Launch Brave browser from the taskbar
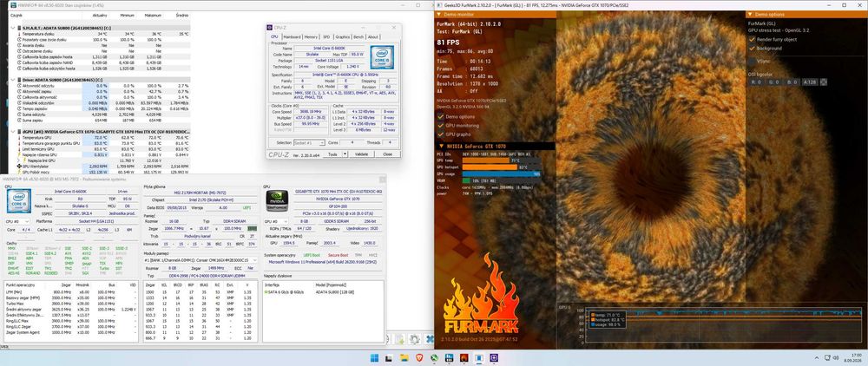The width and height of the screenshot is (868, 366). [x=419, y=357]
